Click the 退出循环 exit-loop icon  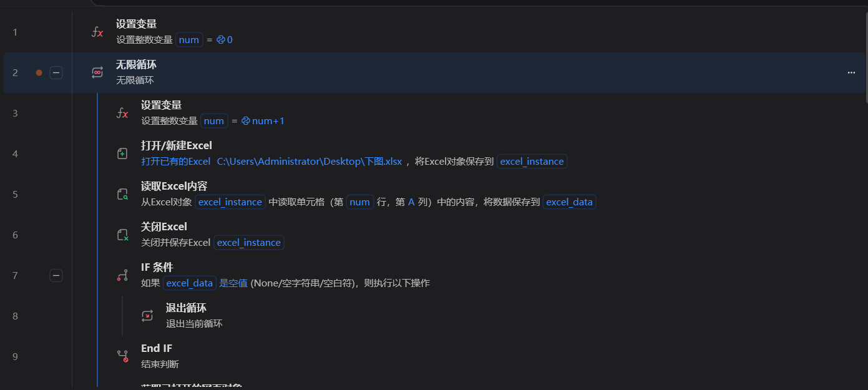click(147, 315)
